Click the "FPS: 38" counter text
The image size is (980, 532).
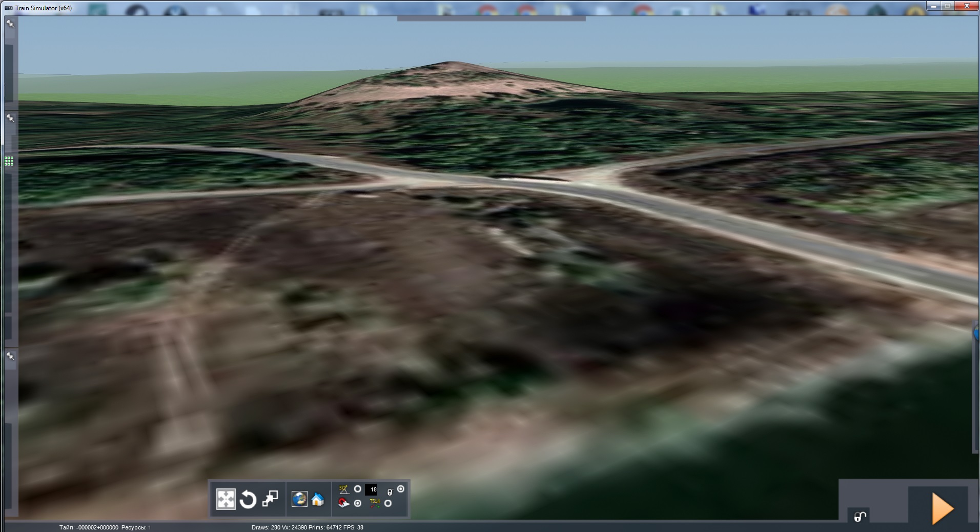(354, 527)
